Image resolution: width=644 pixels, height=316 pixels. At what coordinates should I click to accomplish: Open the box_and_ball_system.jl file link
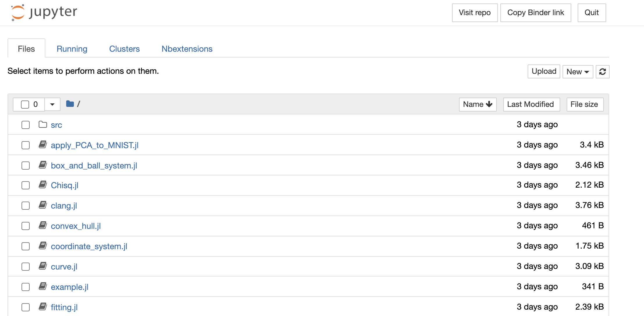[x=94, y=166]
